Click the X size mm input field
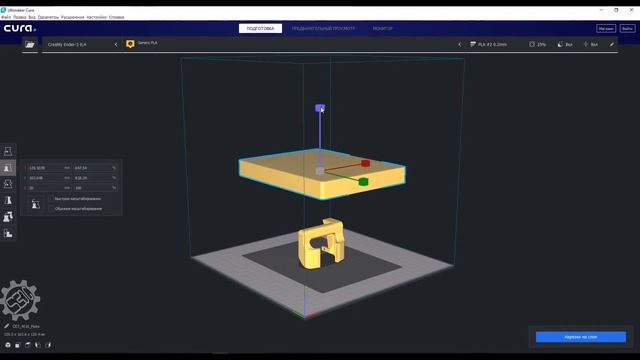 [x=49, y=168]
